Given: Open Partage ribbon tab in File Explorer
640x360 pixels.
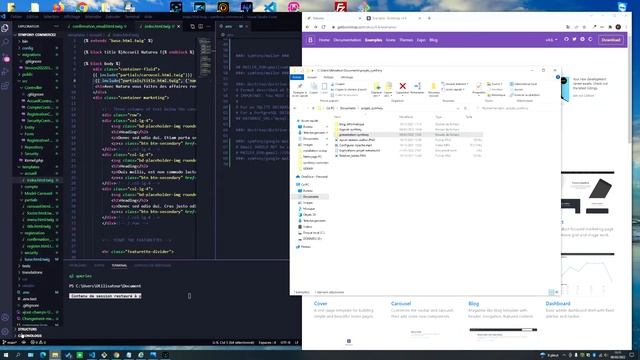Looking at the screenshot, I should click(328, 77).
